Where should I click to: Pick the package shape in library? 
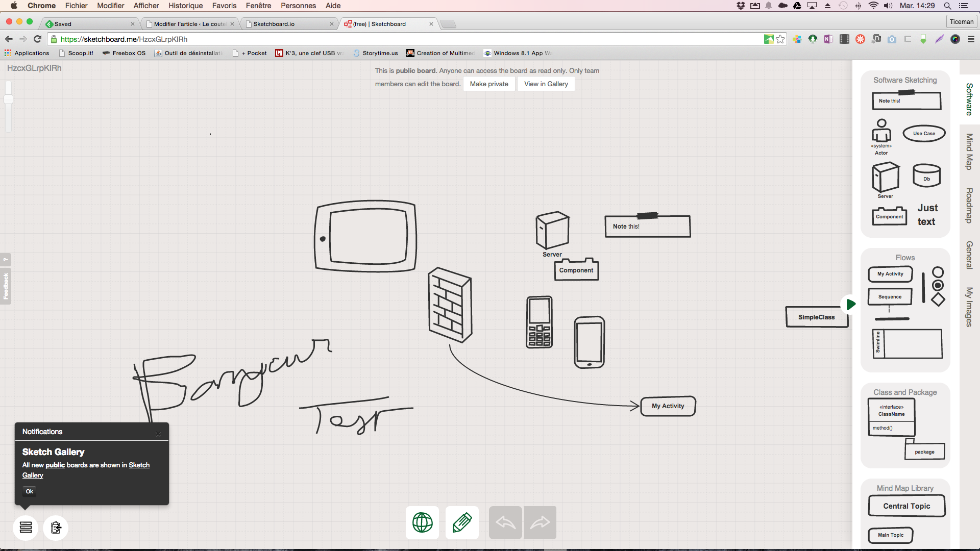(924, 449)
